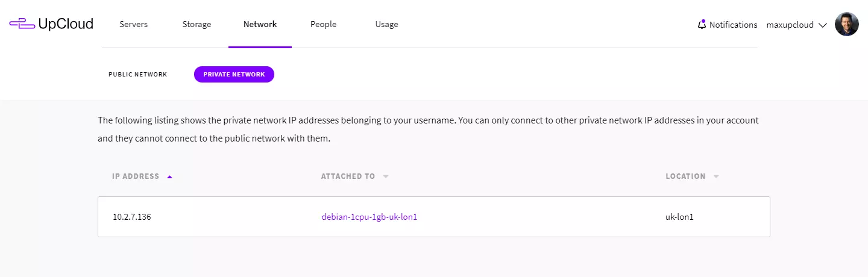Image resolution: width=868 pixels, height=277 pixels.
Task: Click the Attached To column header
Action: pyautogui.click(x=348, y=177)
